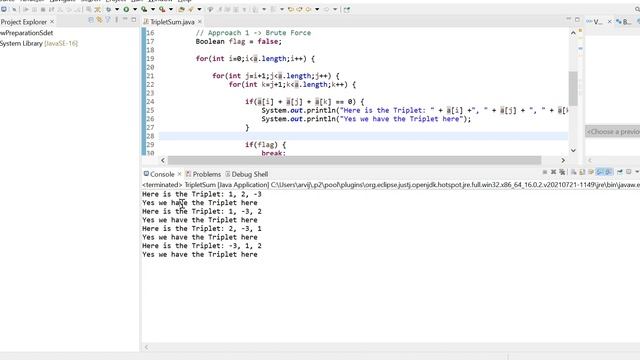Click the editor horizontal scroll left arrow
The image size is (640, 360).
(163, 160)
